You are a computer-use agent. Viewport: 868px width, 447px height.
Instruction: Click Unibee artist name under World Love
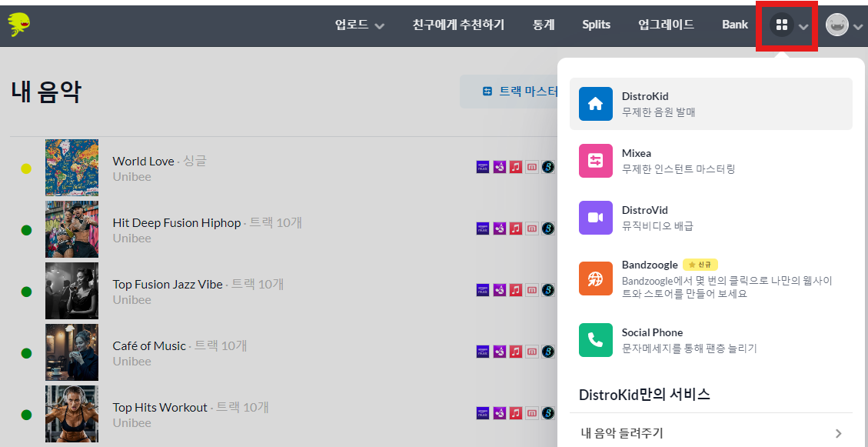(x=131, y=177)
